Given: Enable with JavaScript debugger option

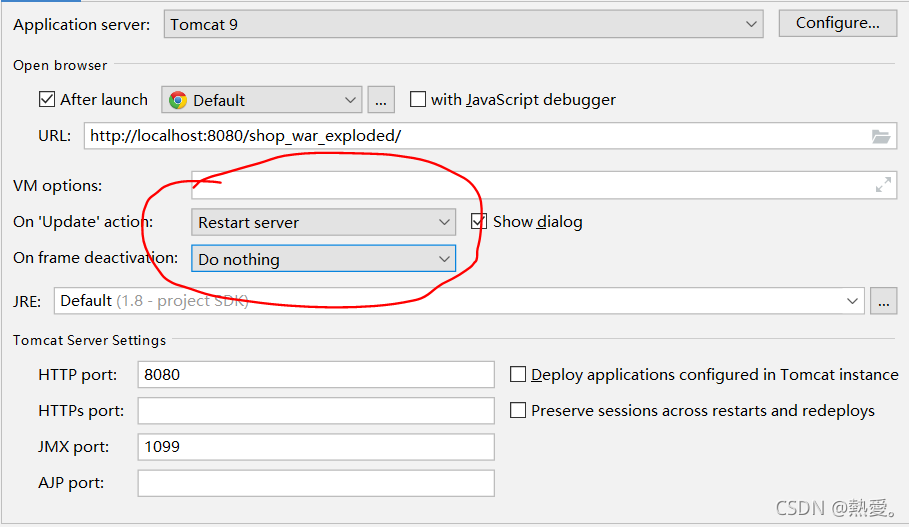Looking at the screenshot, I should click(x=418, y=99).
